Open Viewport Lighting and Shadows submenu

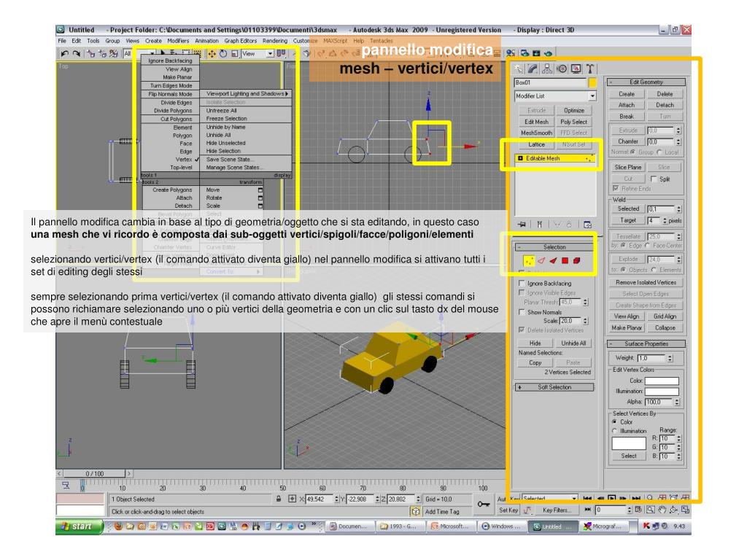pyautogui.click(x=247, y=94)
